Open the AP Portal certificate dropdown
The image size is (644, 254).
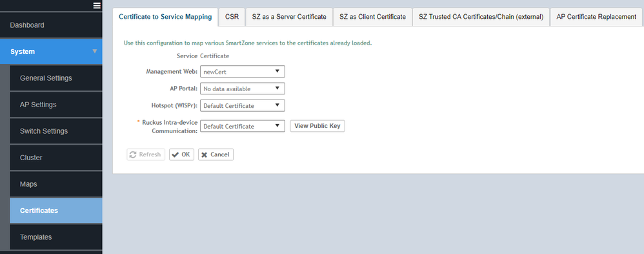pos(243,89)
